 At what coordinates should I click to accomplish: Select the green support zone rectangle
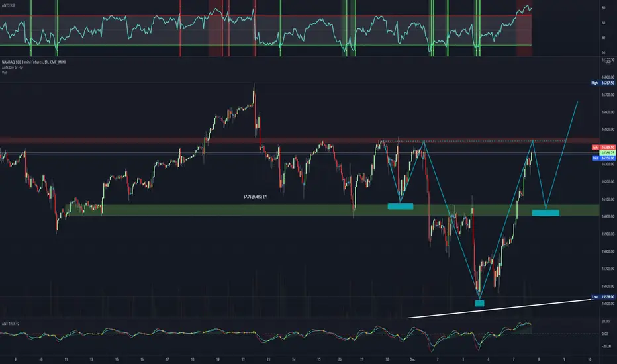332,210
